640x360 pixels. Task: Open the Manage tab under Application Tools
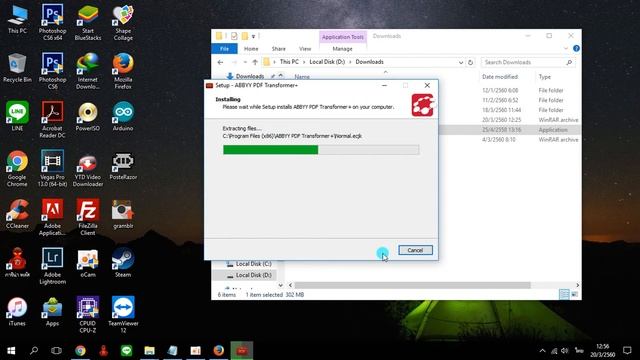pos(342,49)
